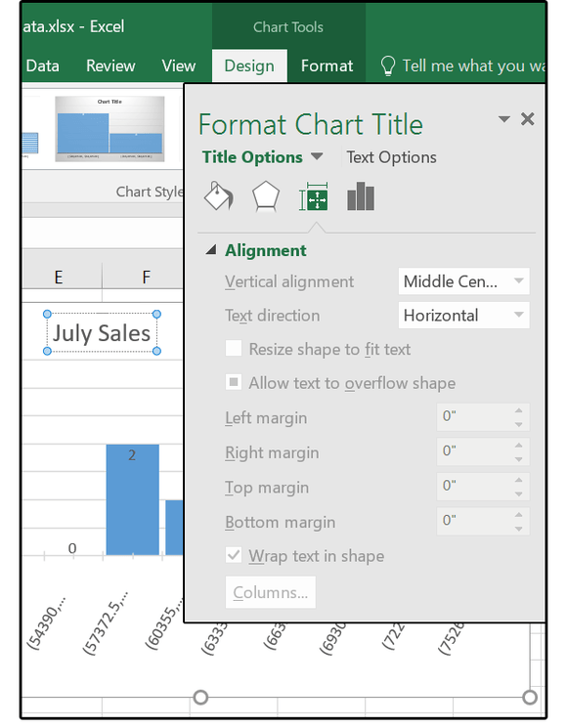Screen dimensions: 567x728
Task: Open the Review ribbon tab
Action: [110, 65]
